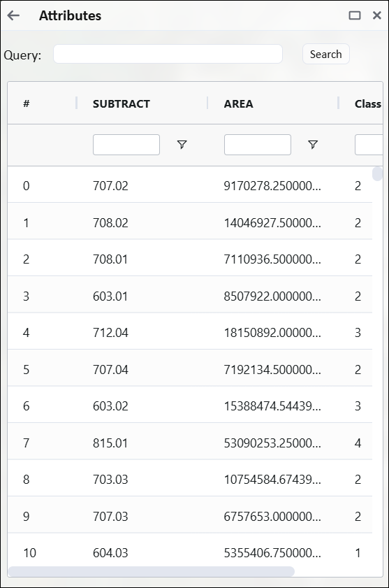
Task: Select cell value 712.04
Action: click(110, 333)
